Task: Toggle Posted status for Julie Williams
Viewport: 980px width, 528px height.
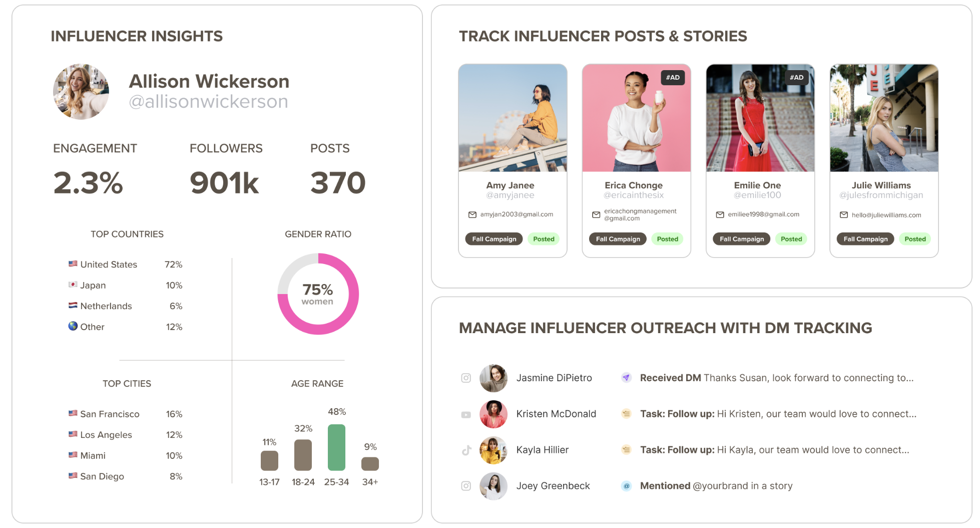Action: [x=915, y=239]
